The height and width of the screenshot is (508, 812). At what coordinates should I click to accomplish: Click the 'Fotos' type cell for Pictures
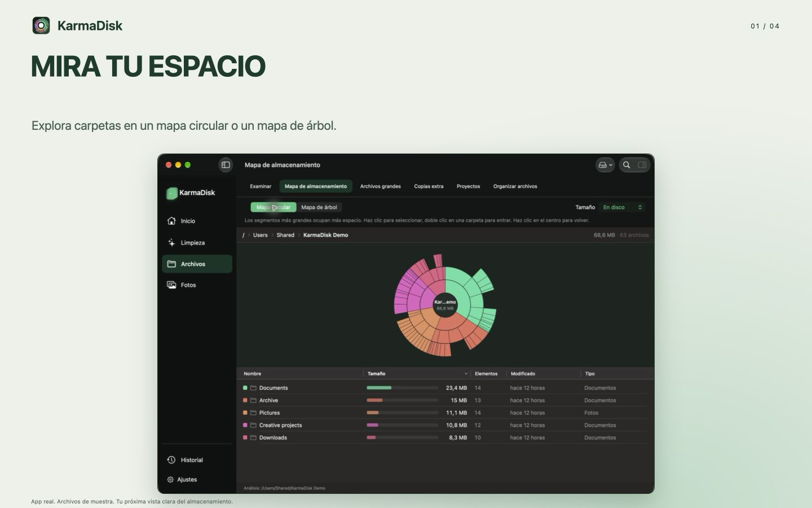pyautogui.click(x=592, y=413)
